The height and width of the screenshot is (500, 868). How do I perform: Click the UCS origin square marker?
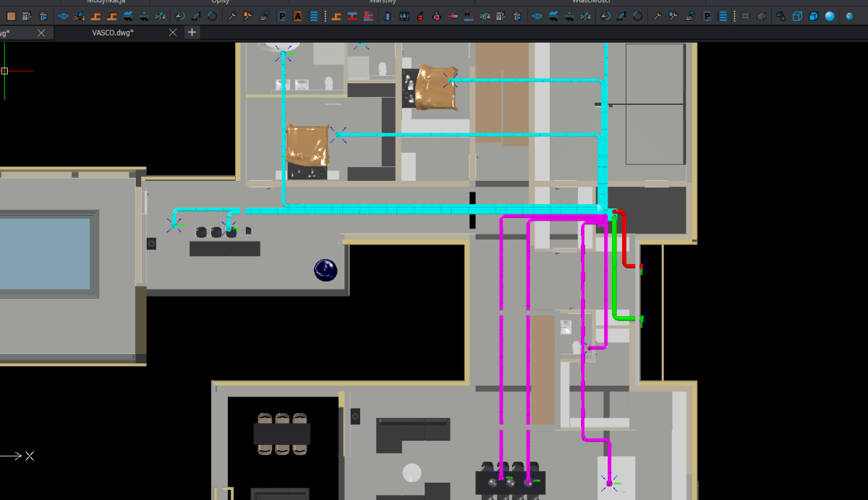4,71
